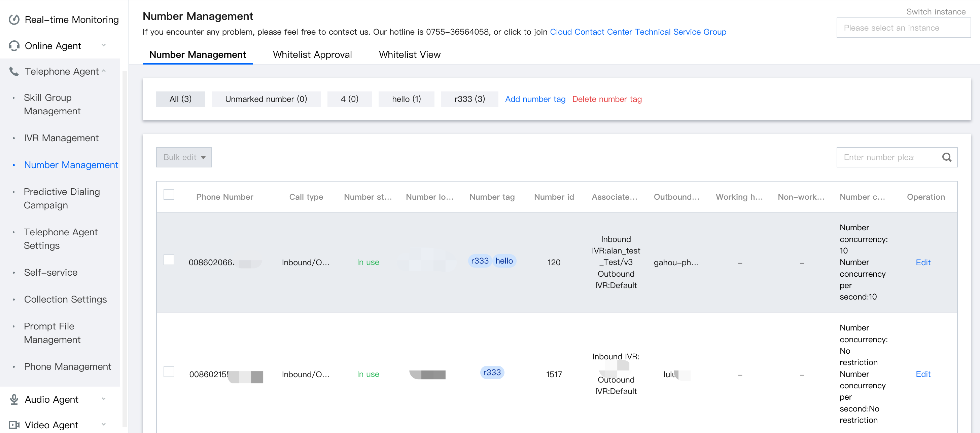Click the Real-time Monitoring gauge icon

click(14, 19)
